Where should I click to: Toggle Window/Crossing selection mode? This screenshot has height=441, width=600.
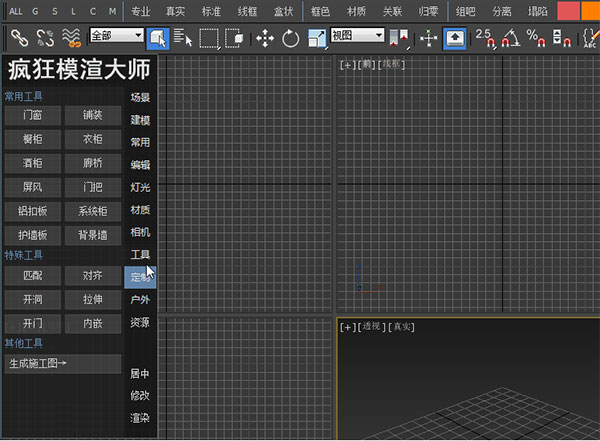pyautogui.click(x=235, y=38)
